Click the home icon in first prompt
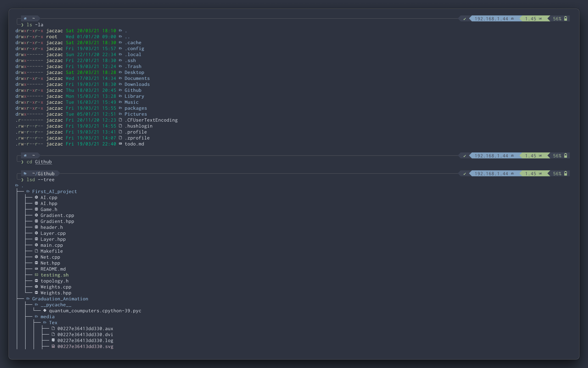 click(x=25, y=19)
